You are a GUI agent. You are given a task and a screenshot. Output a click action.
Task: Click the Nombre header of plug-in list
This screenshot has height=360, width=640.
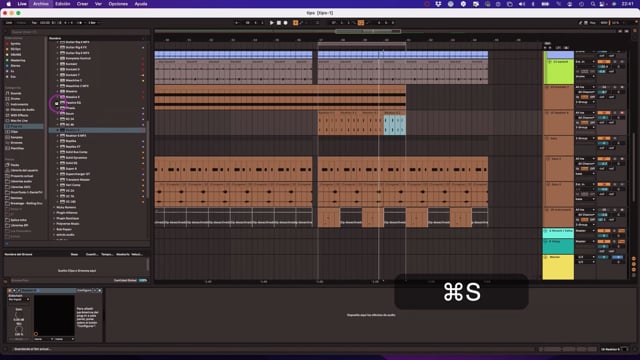tap(55, 38)
